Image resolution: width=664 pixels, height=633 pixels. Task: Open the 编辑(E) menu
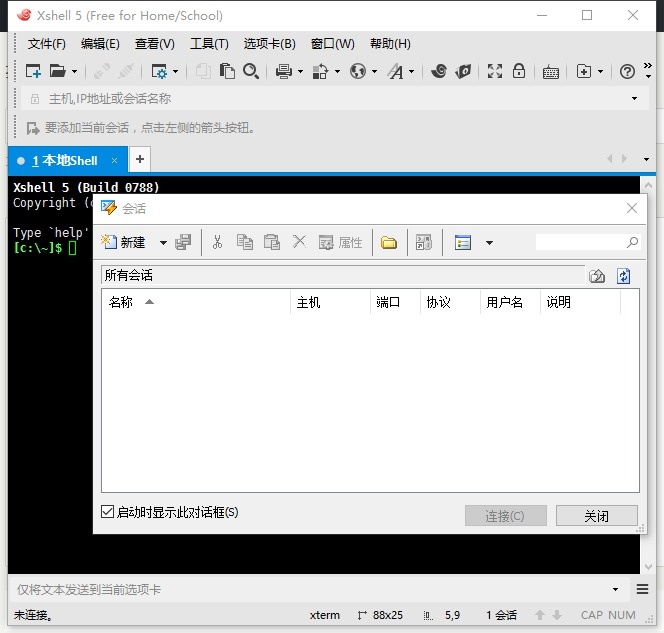coord(100,44)
